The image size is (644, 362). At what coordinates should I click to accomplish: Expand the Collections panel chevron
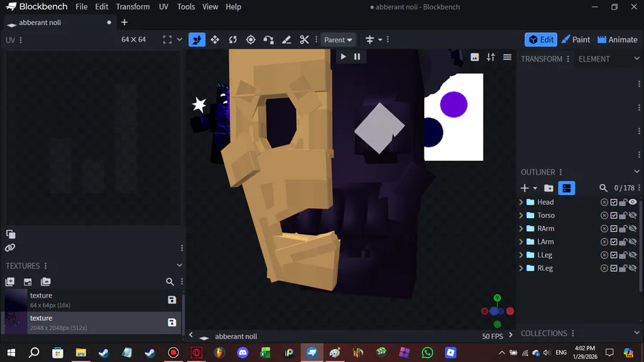(x=637, y=333)
